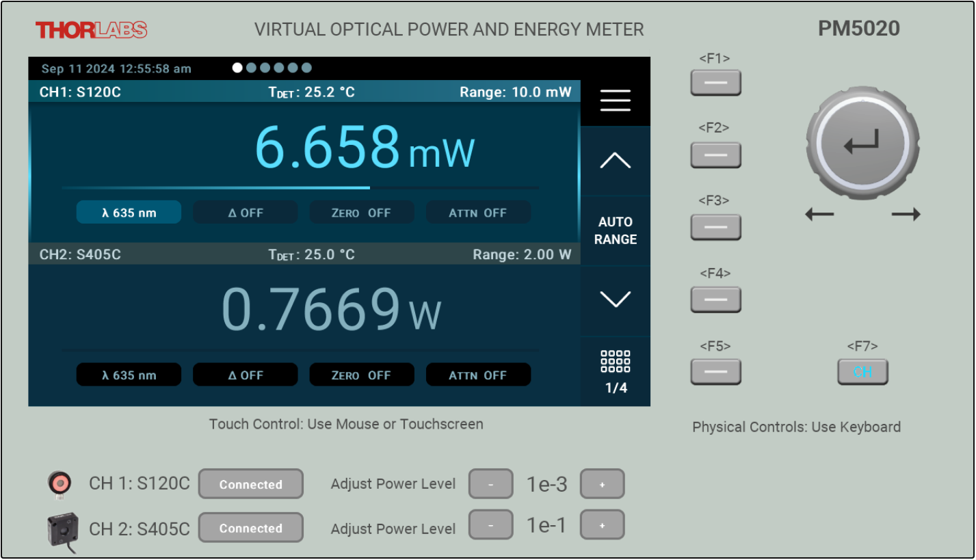Toggle CH1 ATTN OFF setting

click(478, 213)
